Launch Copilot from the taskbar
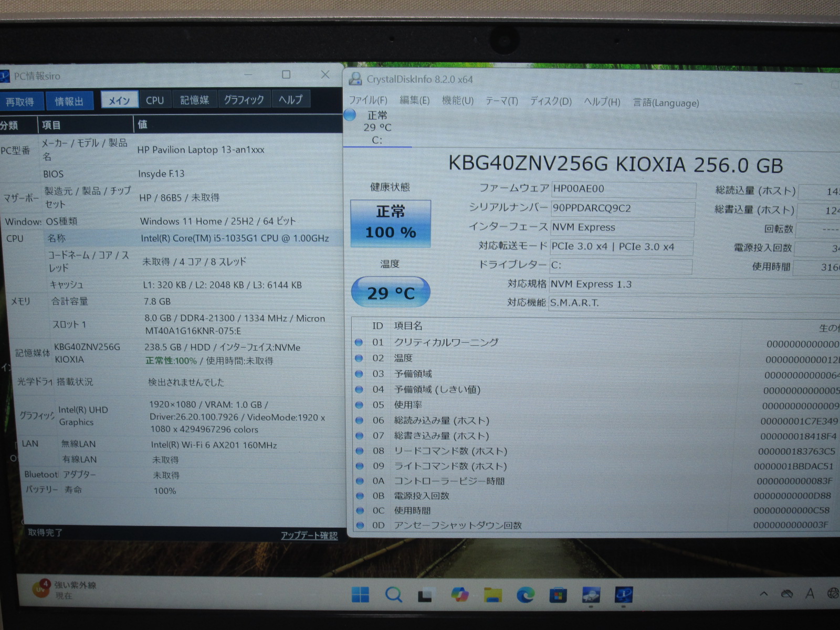 click(459, 595)
